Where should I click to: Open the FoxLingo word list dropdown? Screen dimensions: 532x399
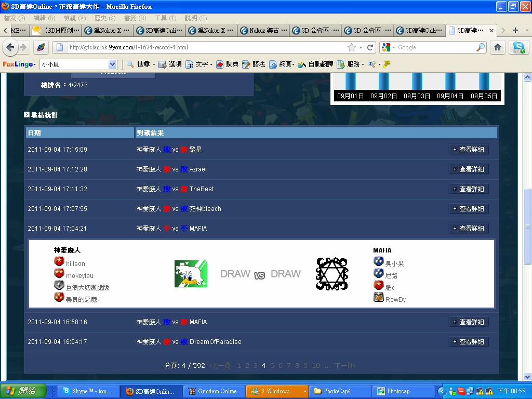point(113,64)
